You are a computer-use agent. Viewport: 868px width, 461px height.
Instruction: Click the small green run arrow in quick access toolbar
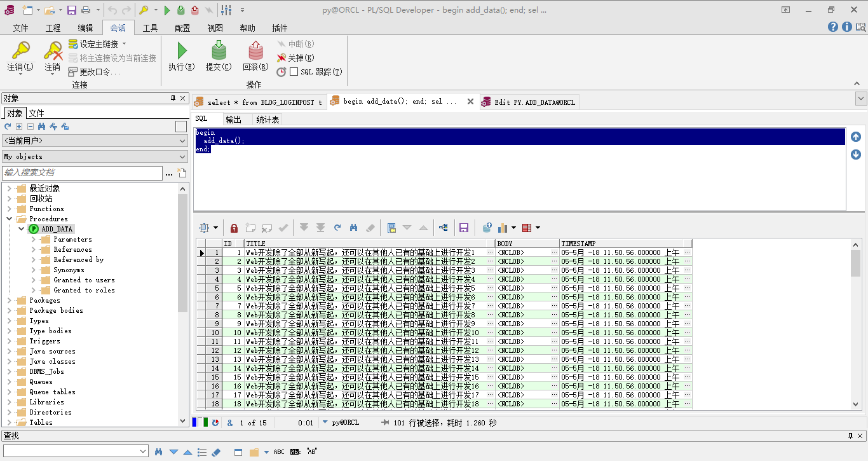167,10
